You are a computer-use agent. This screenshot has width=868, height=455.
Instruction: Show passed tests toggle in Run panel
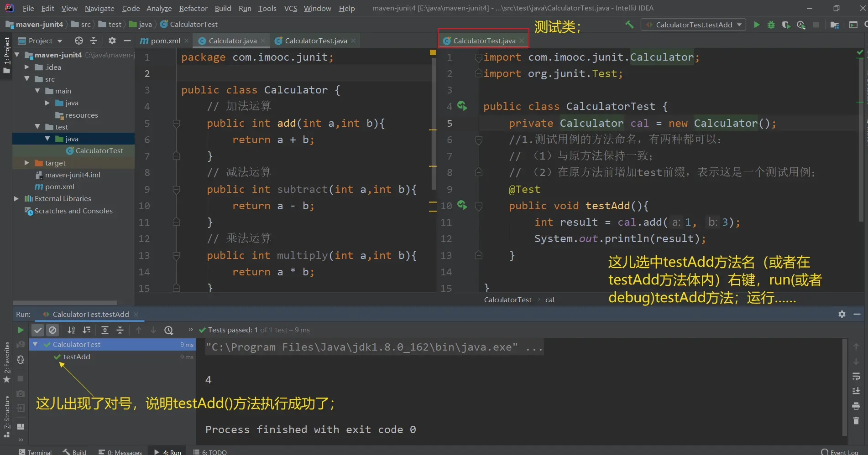(38, 330)
